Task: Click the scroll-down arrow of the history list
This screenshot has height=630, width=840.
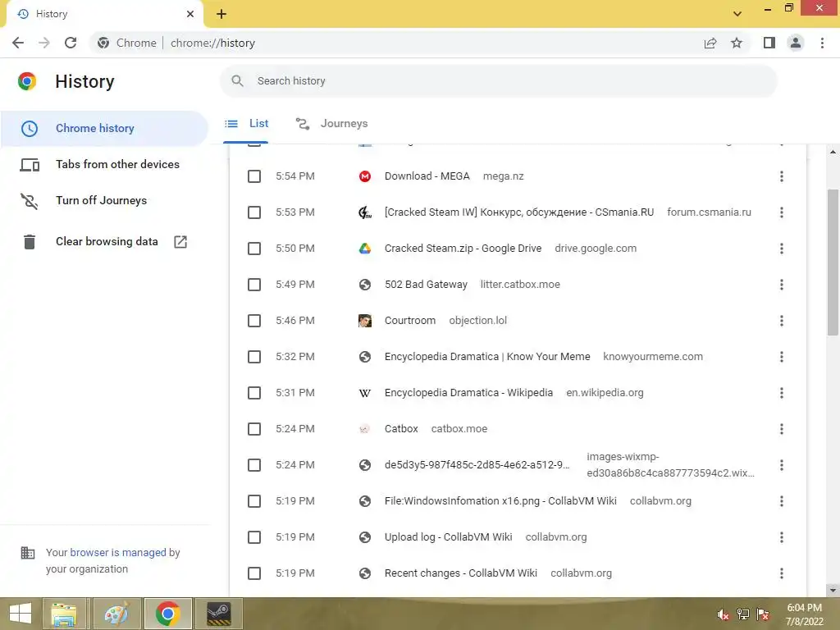Action: point(833,591)
